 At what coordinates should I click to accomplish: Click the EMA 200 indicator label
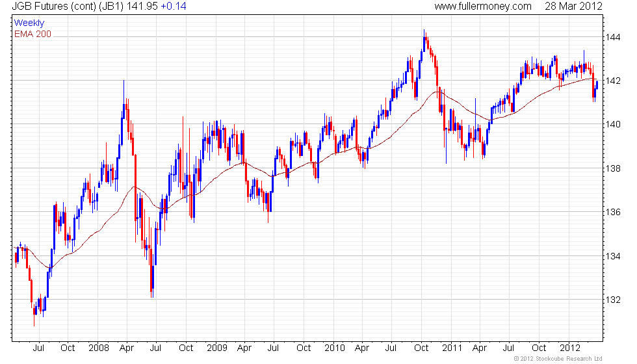(x=32, y=34)
